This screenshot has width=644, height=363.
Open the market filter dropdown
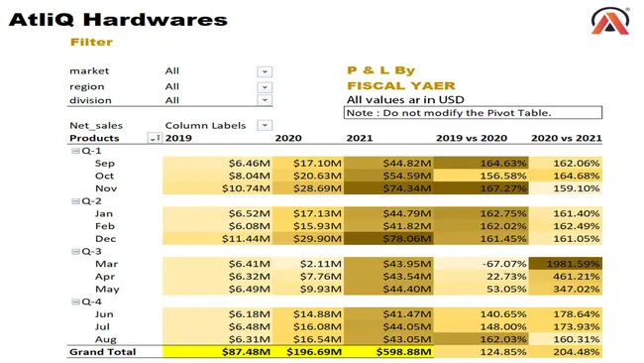tap(265, 72)
